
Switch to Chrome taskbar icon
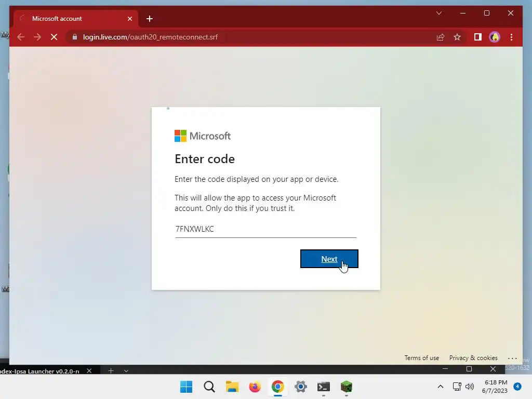pos(277,387)
